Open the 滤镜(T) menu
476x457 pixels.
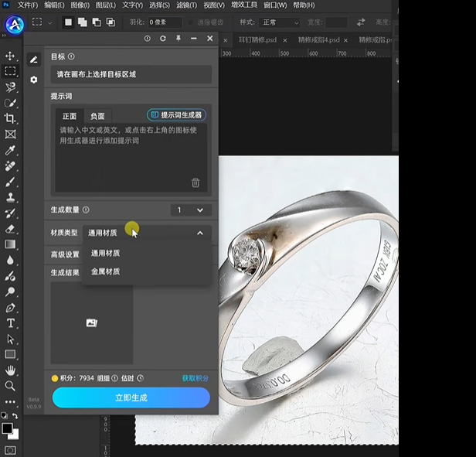[x=187, y=5]
